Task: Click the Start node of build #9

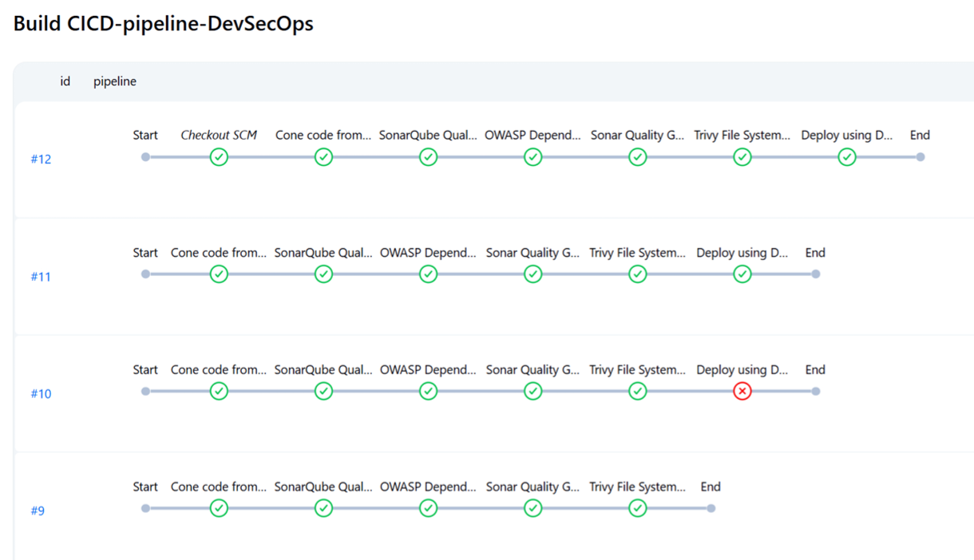Action: [x=145, y=508]
